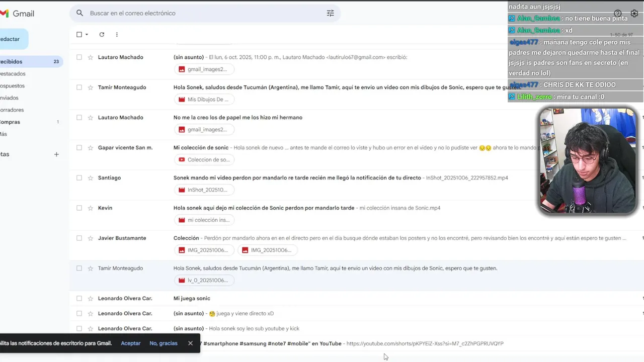Star the first Tamir Monteagudo email
Image resolution: width=644 pixels, height=362 pixels.
point(91,87)
